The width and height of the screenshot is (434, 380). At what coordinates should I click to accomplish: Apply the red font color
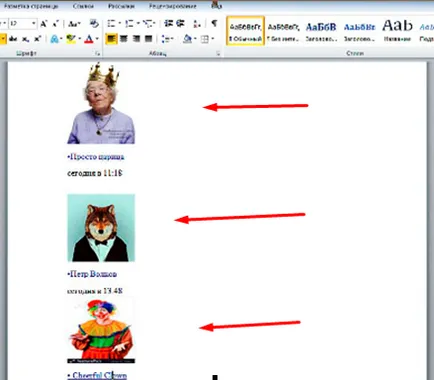[88, 39]
